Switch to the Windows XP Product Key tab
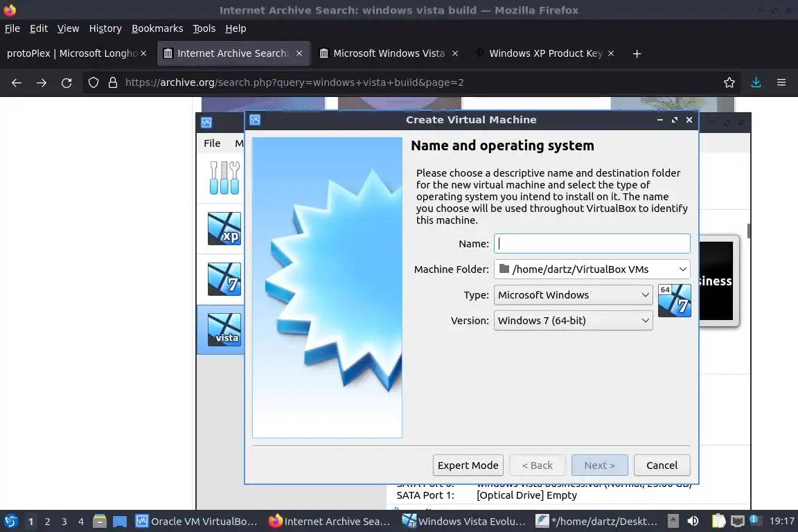 pyautogui.click(x=545, y=53)
